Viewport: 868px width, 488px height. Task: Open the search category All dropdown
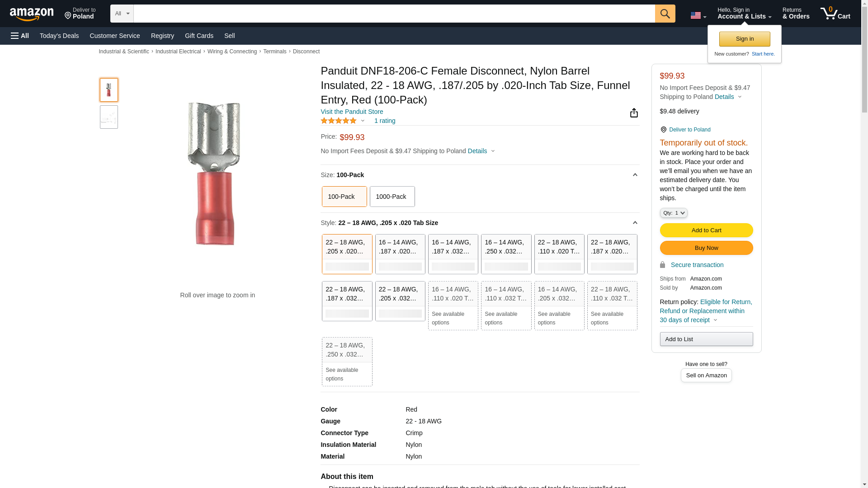point(122,14)
